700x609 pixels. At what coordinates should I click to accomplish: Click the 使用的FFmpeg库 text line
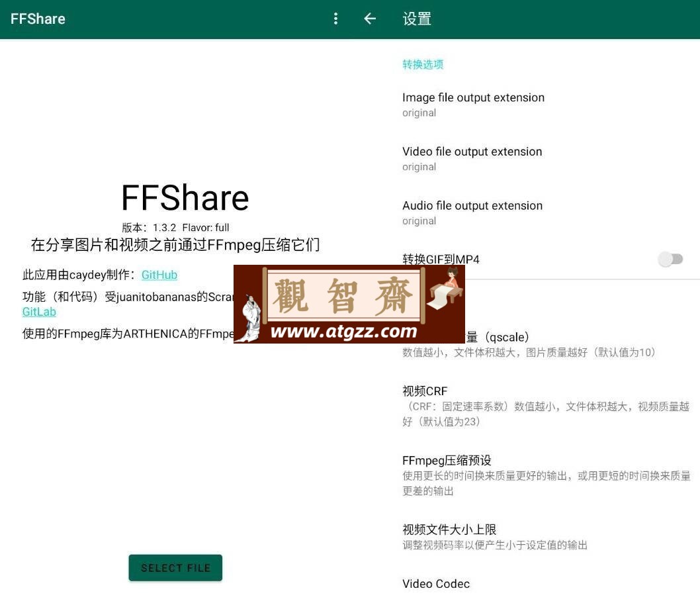point(128,334)
